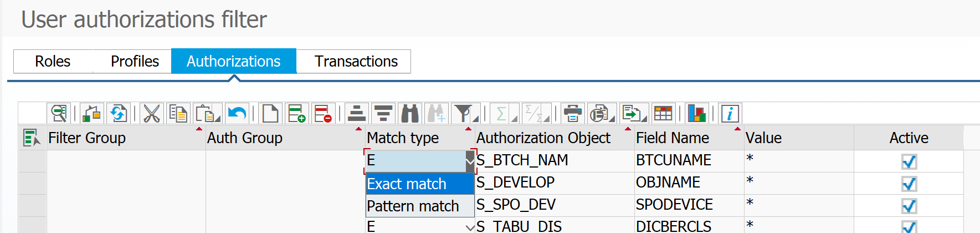Open the graphic chart icon
The image size is (980, 233).
696,114
